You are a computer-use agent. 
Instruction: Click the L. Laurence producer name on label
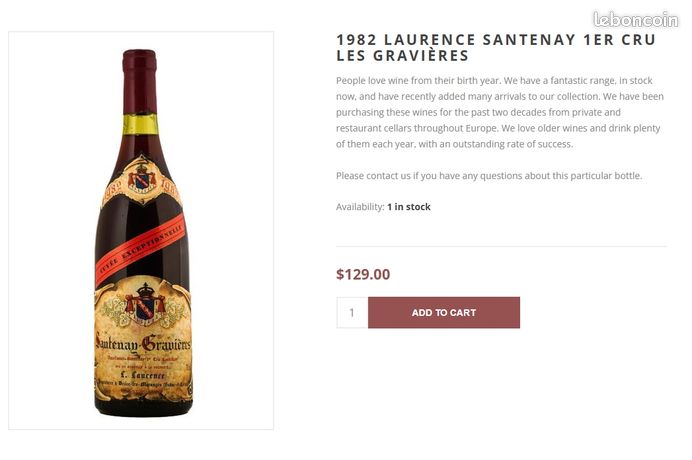pyautogui.click(x=143, y=375)
